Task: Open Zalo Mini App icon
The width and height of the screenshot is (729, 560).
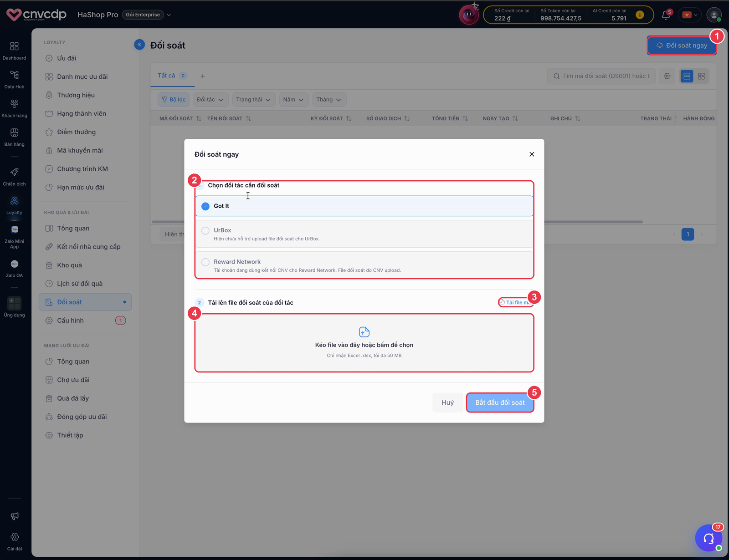Action: tap(14, 237)
